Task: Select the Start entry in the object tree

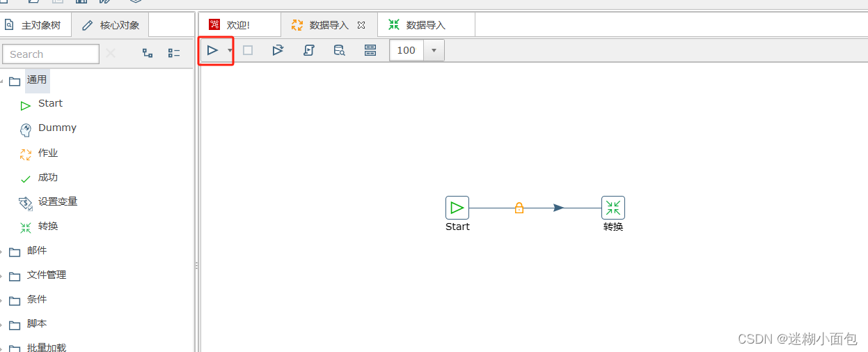Action: click(x=50, y=103)
